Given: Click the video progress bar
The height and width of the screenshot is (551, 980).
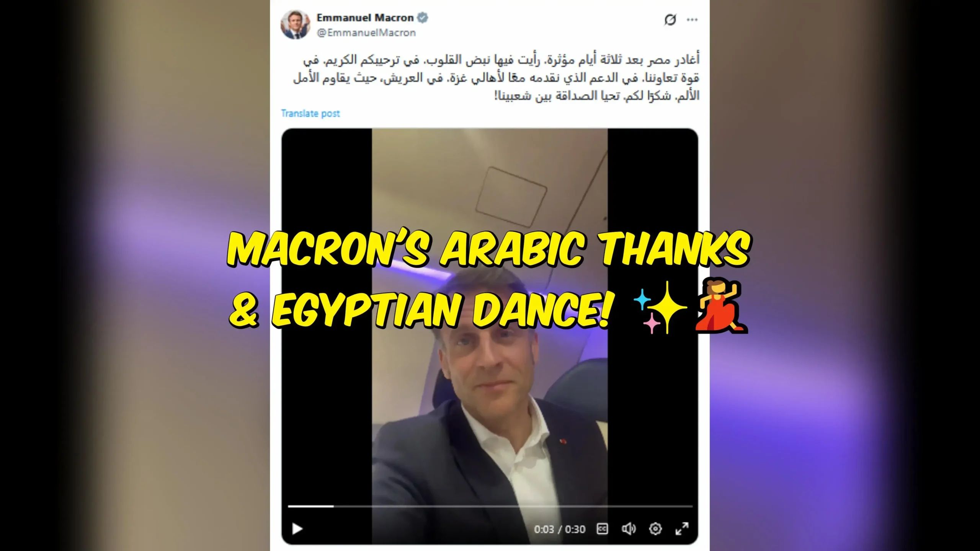Looking at the screenshot, I should pos(490,506).
